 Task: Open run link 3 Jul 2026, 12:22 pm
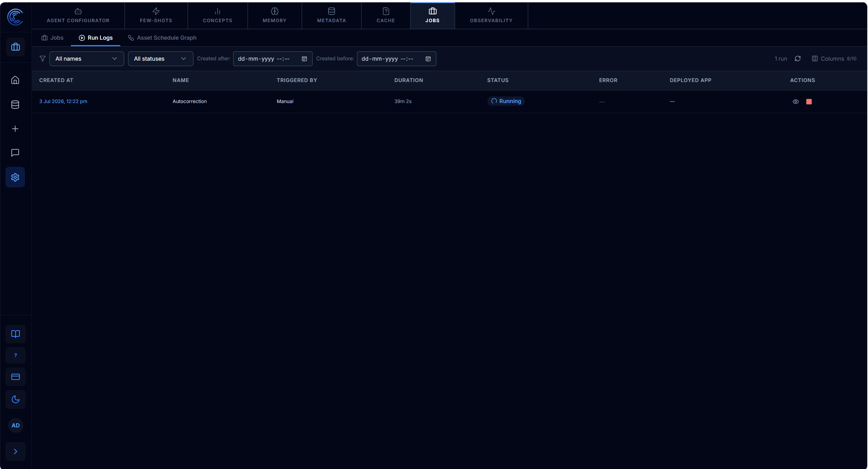(x=63, y=101)
